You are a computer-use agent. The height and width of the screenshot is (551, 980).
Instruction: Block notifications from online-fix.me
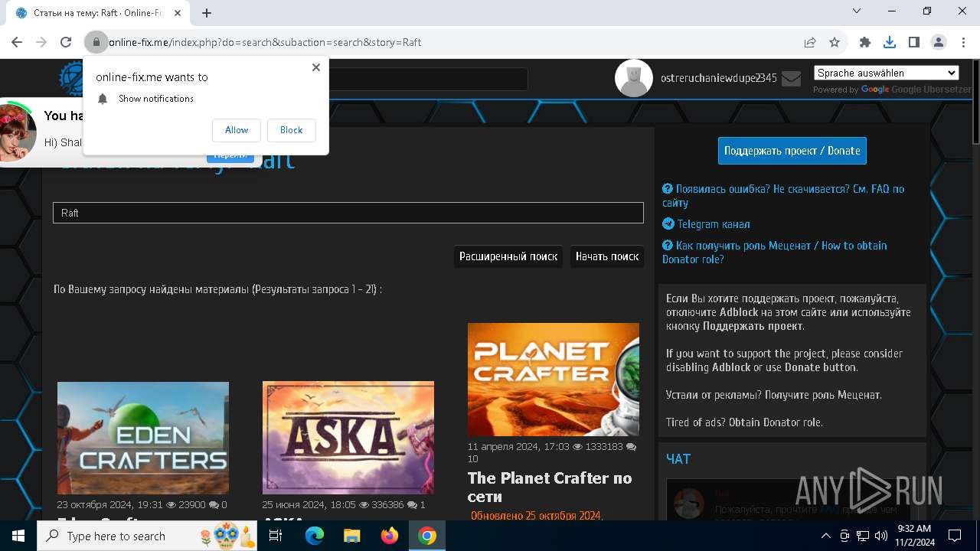point(291,130)
